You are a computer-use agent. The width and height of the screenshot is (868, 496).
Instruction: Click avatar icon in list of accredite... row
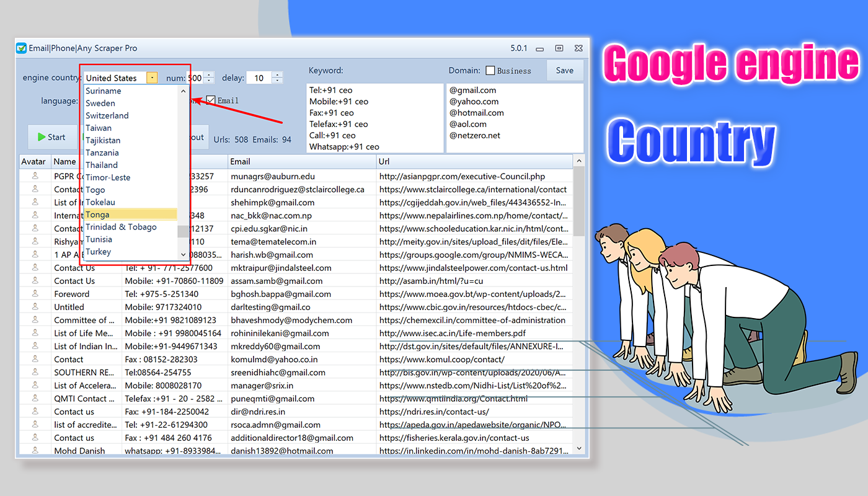(35, 424)
